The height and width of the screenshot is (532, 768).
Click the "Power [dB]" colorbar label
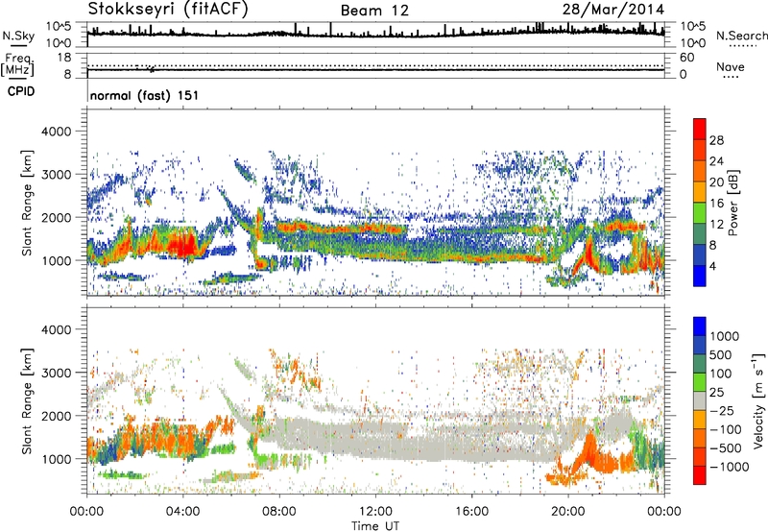coord(733,203)
